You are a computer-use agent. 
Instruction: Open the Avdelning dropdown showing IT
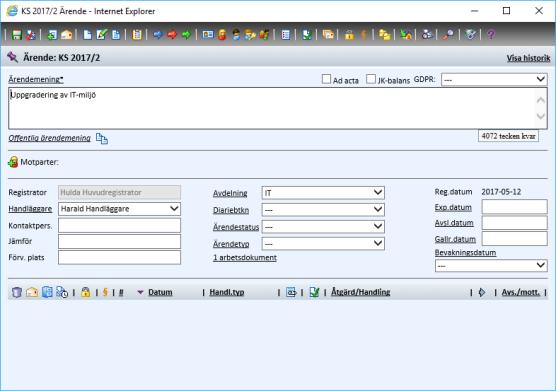pos(323,193)
